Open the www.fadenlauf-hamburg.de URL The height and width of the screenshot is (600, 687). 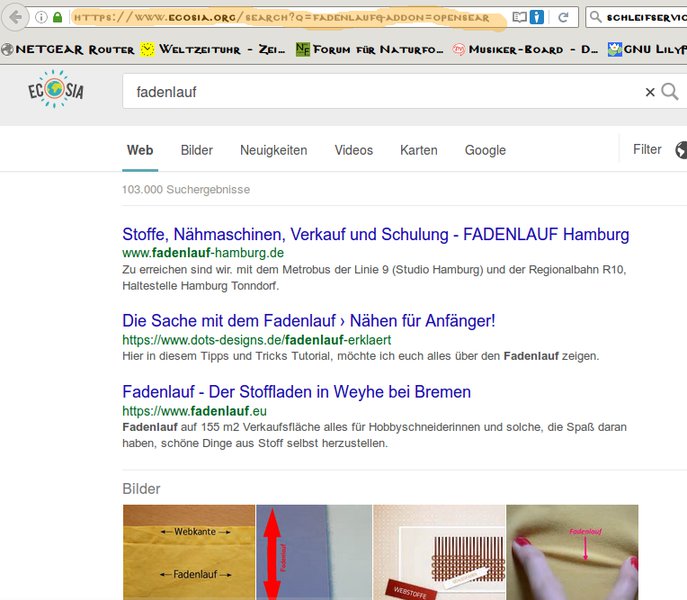coord(203,253)
